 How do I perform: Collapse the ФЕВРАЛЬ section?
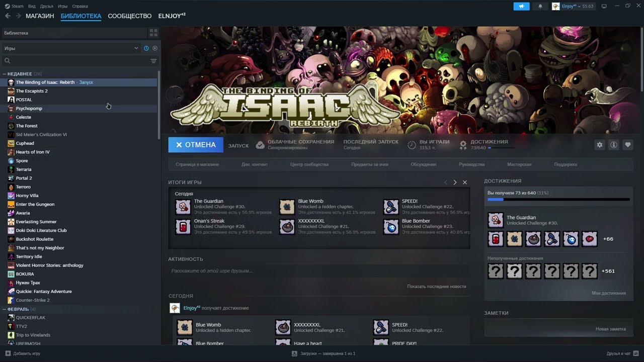pyautogui.click(x=5, y=309)
